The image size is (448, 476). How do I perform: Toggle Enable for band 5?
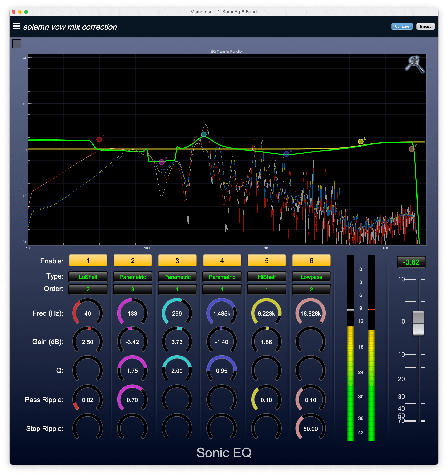pyautogui.click(x=267, y=261)
